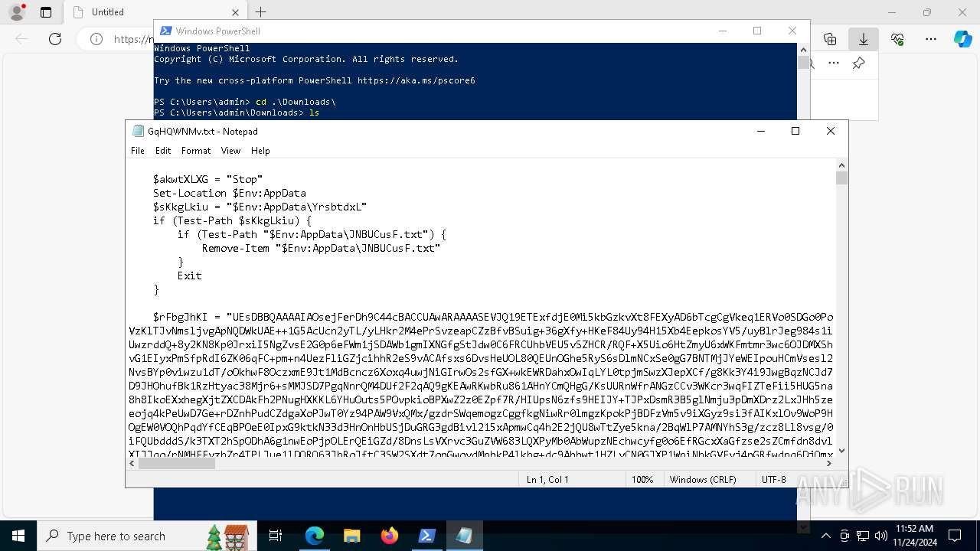
Task: Click the Notepad title bar icon
Action: [x=139, y=131]
